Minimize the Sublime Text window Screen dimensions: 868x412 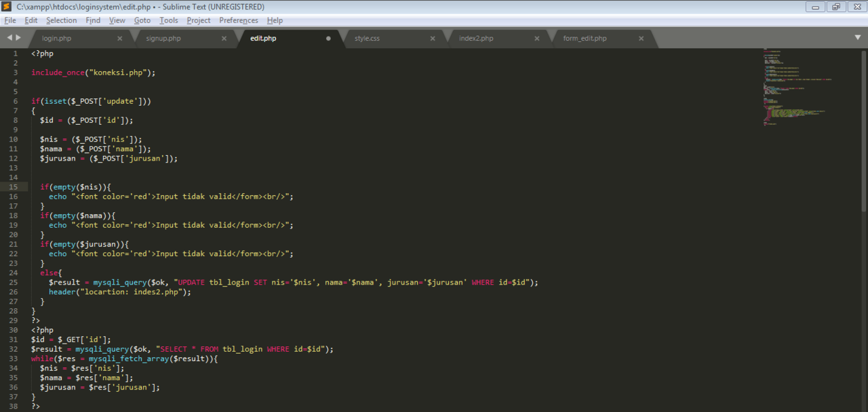tap(815, 7)
